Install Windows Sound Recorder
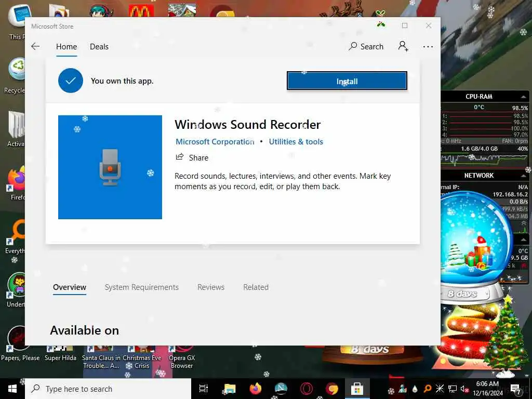The width and height of the screenshot is (532, 399). [347, 81]
